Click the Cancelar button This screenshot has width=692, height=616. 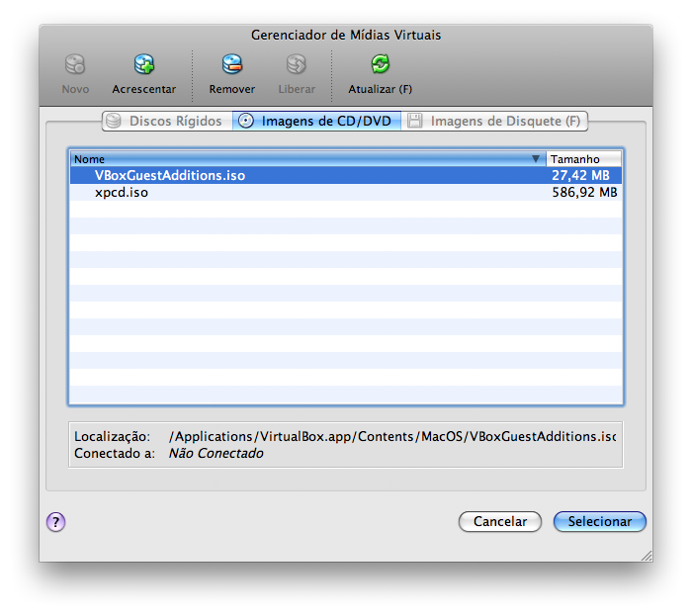pos(500,521)
